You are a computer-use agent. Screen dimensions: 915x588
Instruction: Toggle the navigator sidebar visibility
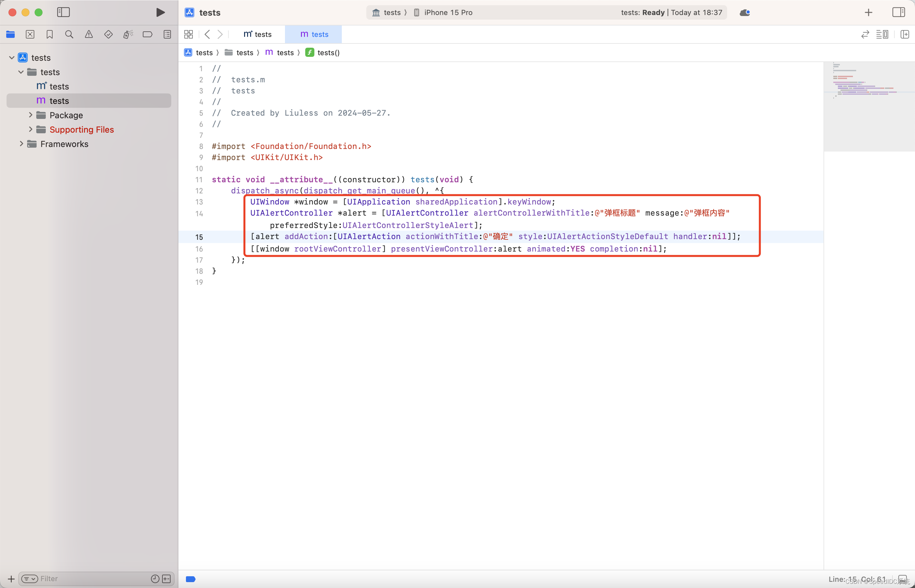pyautogui.click(x=63, y=12)
